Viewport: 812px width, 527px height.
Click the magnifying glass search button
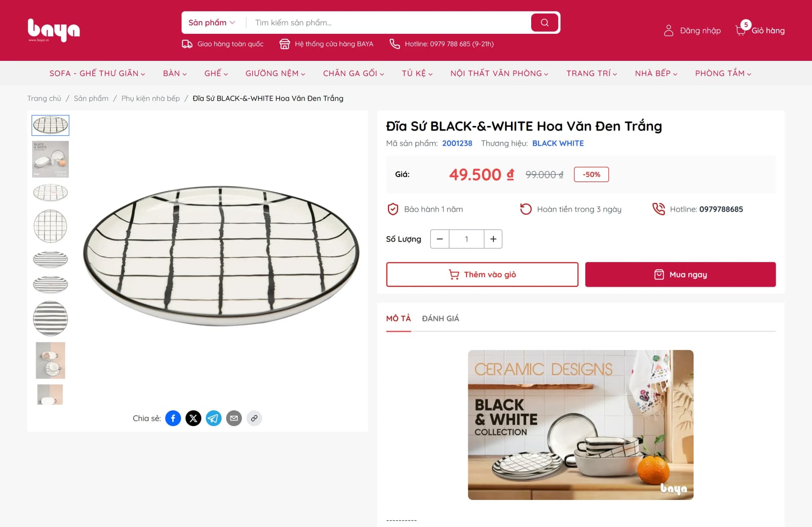point(545,22)
